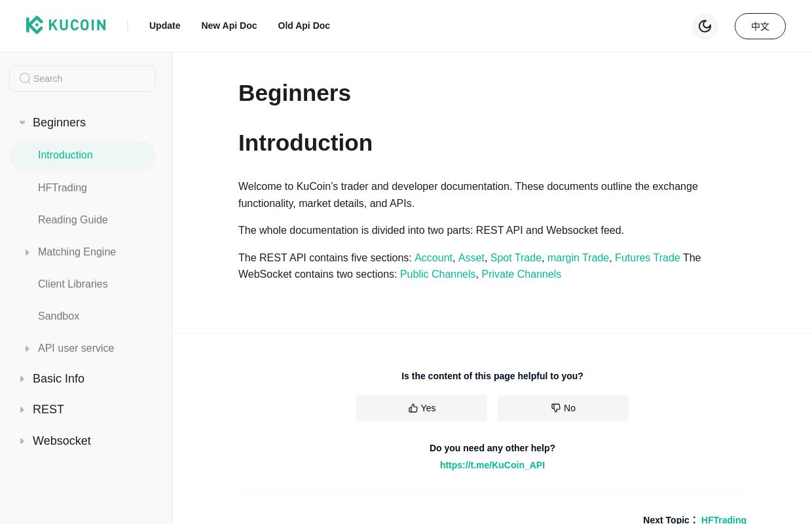The height and width of the screenshot is (524, 812).
Task: Open New Api Doc in the header
Action: point(229,26)
